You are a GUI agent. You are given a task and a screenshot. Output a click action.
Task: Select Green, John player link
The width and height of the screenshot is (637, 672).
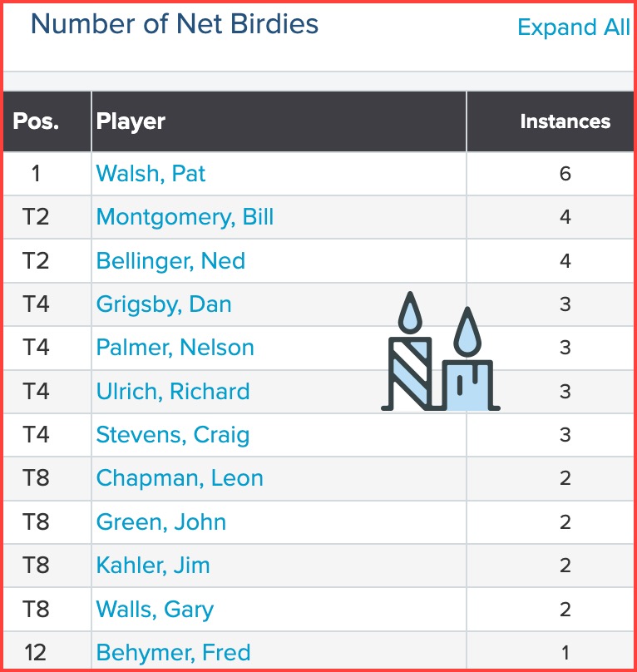point(161,522)
